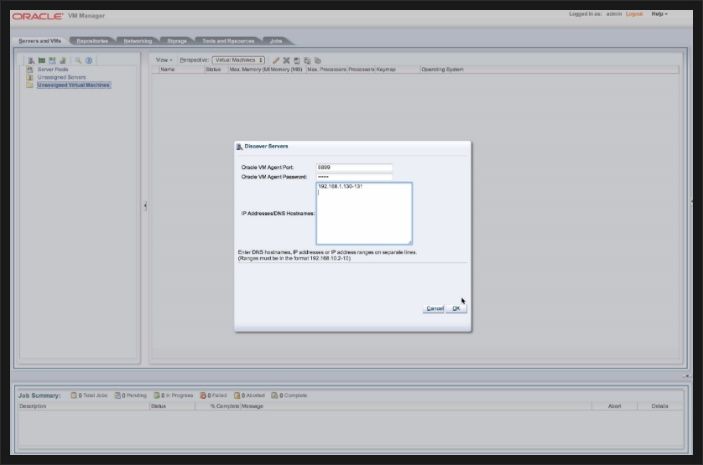Click the Details column header in Job Summary
The image size is (703, 465).
(660, 406)
